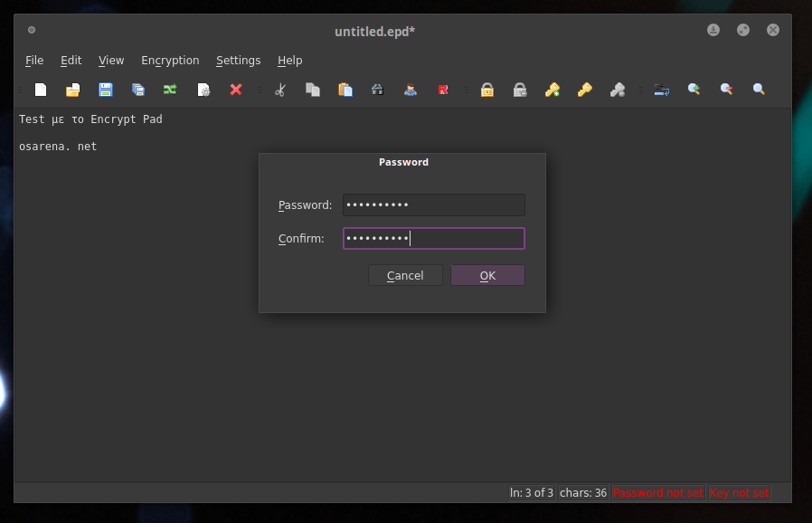Open a file with folder icon

click(73, 90)
